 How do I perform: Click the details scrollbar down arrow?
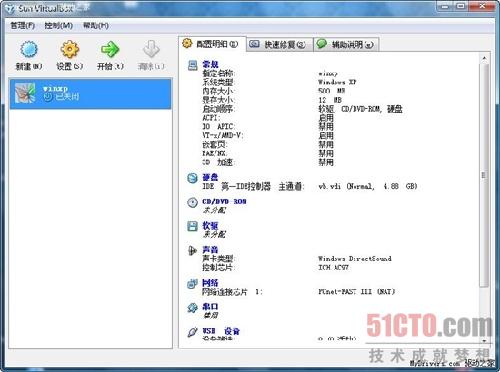click(484, 341)
